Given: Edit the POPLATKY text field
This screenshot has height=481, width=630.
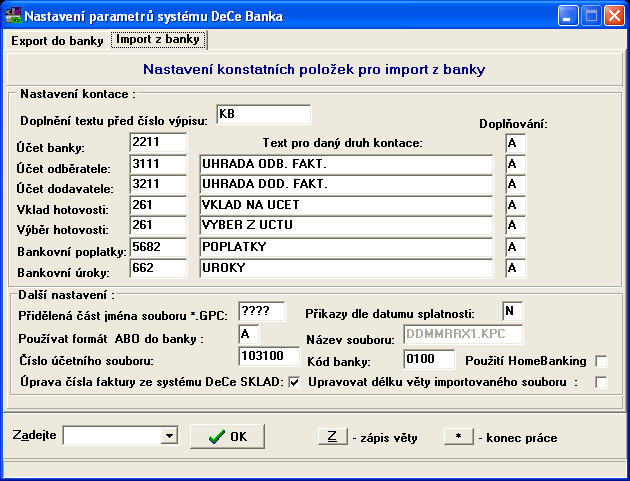Looking at the screenshot, I should 346,247.
